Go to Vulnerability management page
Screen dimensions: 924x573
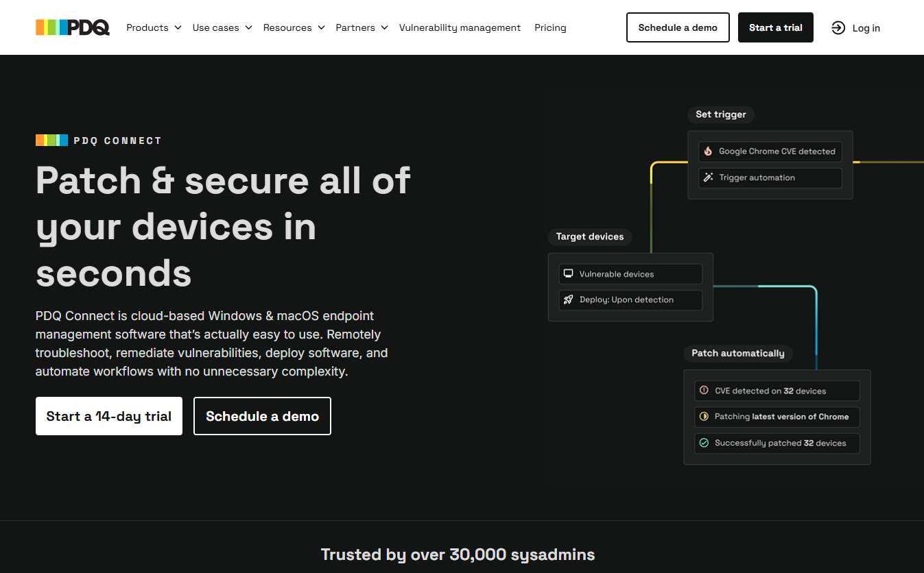point(460,28)
